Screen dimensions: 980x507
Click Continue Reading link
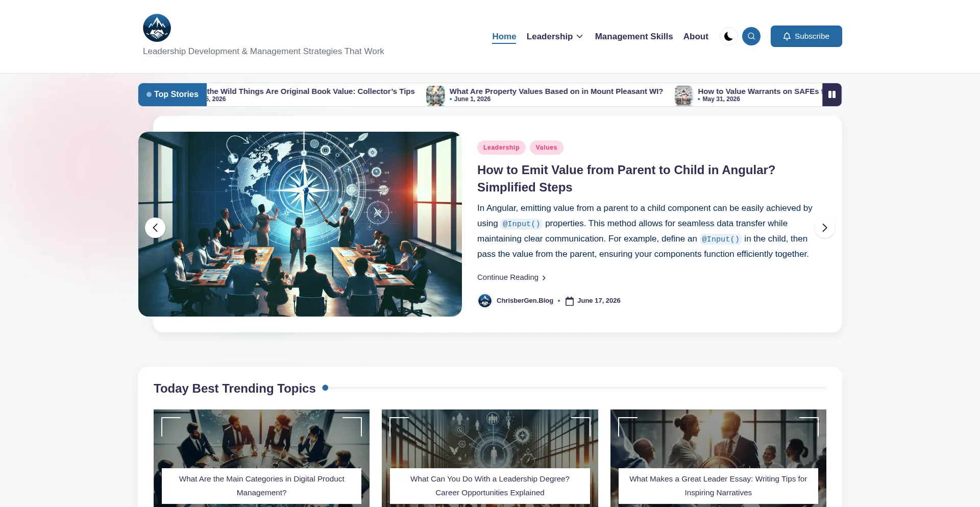[511, 277]
